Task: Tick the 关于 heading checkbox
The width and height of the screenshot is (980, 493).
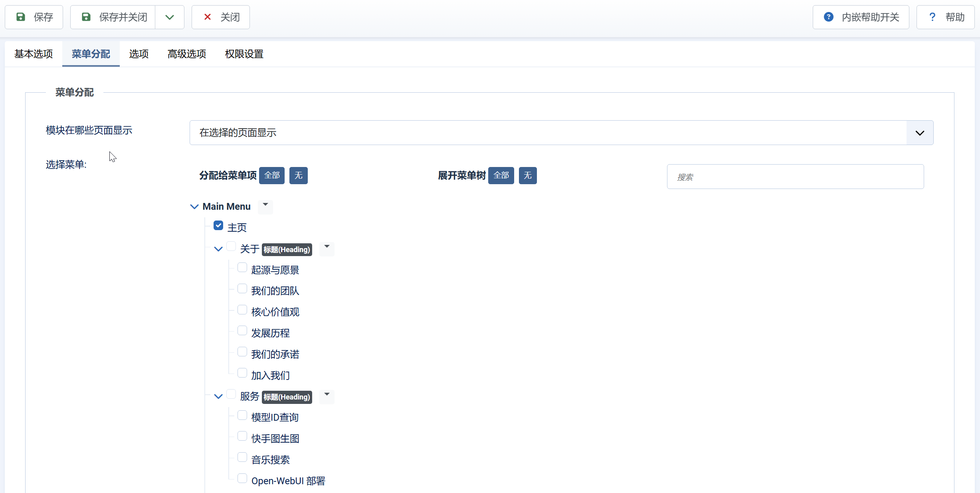Action: pos(231,246)
